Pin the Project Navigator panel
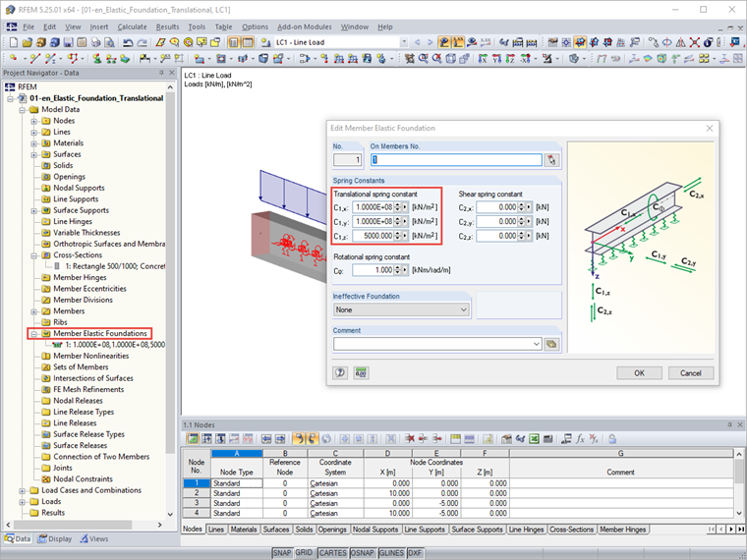747x560 pixels. click(x=161, y=73)
